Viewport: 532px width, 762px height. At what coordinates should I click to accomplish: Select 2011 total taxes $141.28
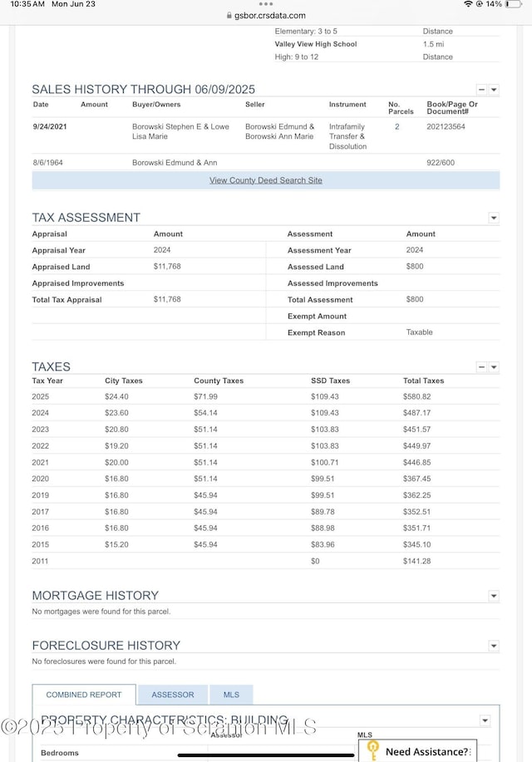tap(416, 561)
